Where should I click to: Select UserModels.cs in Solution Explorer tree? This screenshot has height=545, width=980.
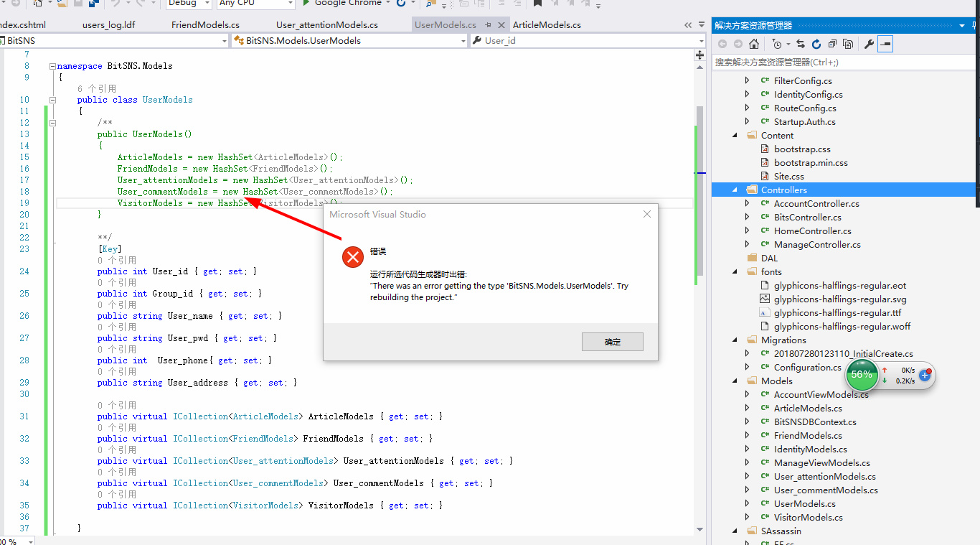point(805,503)
